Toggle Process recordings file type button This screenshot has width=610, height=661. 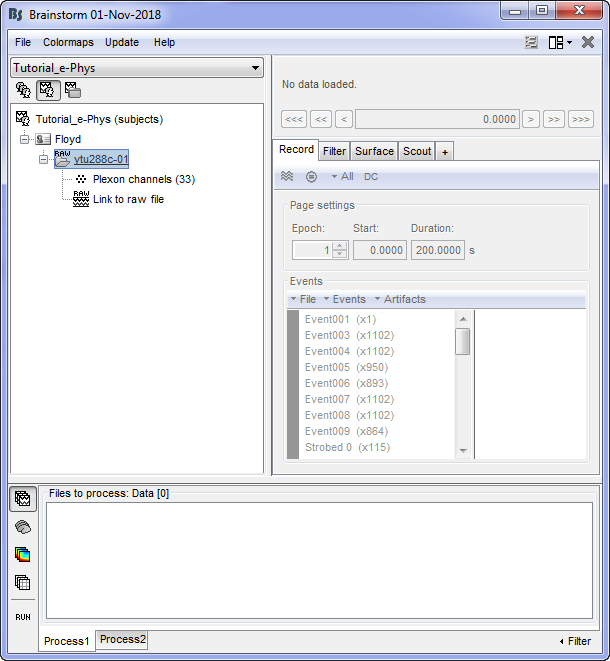coord(23,498)
